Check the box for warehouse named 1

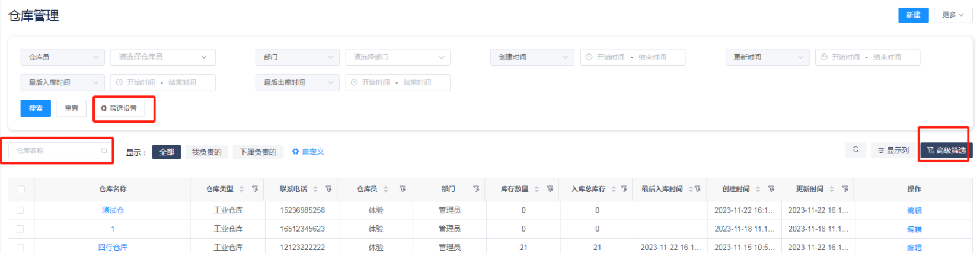pyautogui.click(x=20, y=229)
